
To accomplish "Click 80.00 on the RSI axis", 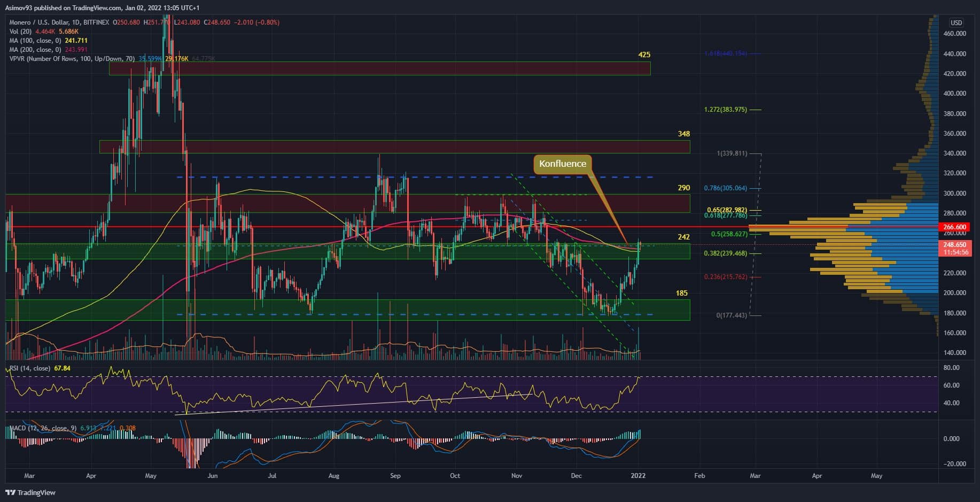I will pyautogui.click(x=952, y=368).
